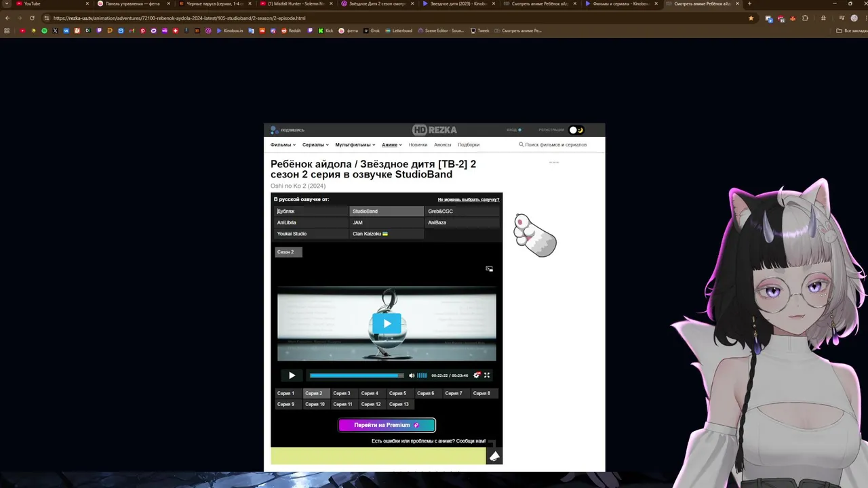Viewport: 868px width, 488px height.
Task: Enter fullscreen mode in the player
Action: [487, 375]
